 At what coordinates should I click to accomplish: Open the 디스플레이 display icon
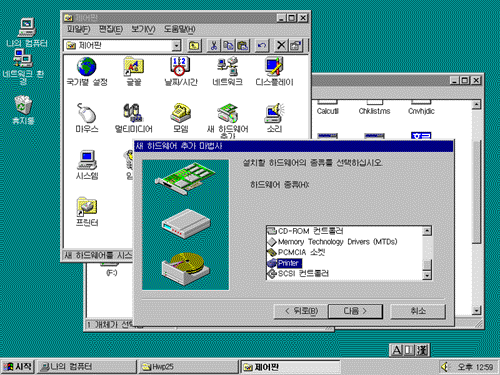tap(274, 71)
